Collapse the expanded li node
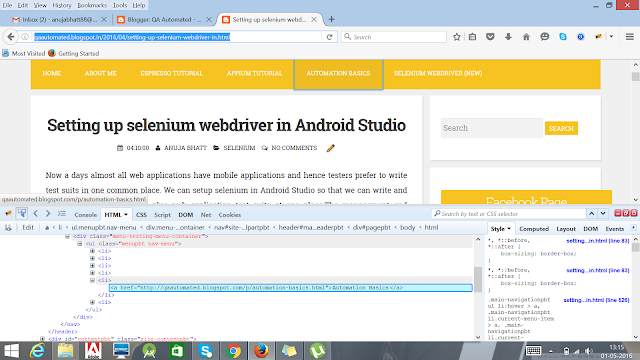 pos(92,280)
